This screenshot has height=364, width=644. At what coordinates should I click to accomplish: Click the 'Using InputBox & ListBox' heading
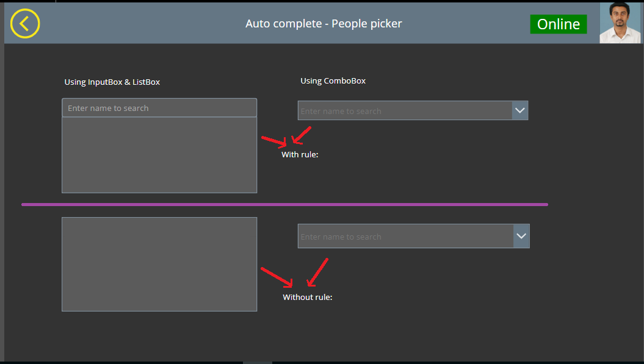click(x=112, y=82)
